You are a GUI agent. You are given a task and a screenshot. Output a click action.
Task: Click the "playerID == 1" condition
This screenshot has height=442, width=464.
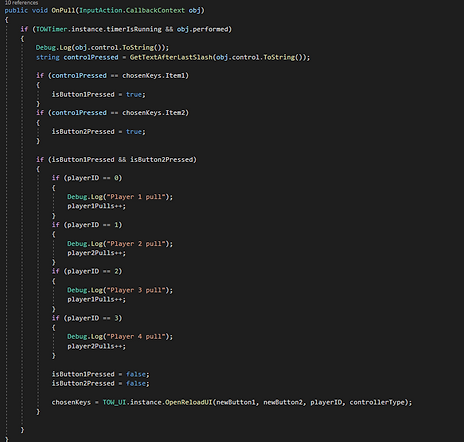point(93,225)
